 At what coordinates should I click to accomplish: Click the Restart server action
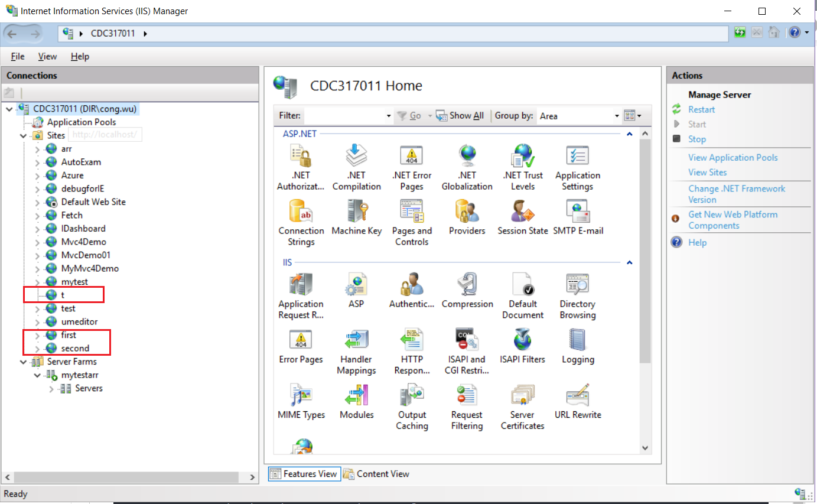pos(701,109)
